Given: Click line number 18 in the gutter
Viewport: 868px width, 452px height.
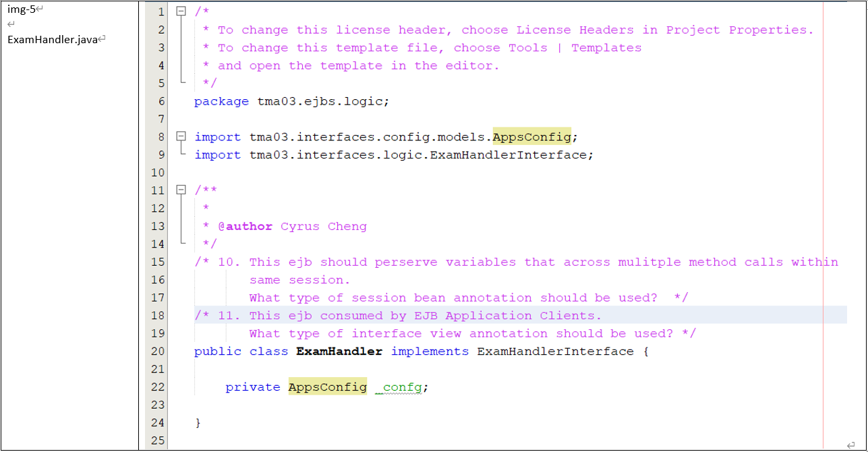Looking at the screenshot, I should 157,316.
